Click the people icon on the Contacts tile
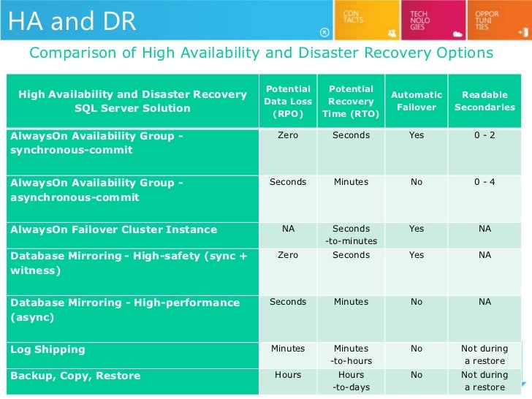Viewport: 532px width, 399px height. click(392, 34)
